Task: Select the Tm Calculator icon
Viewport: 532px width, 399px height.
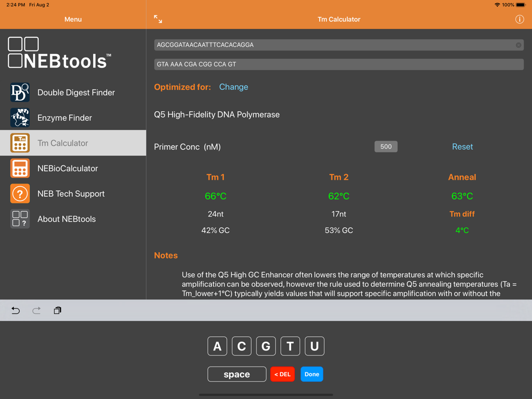Action: click(x=20, y=143)
